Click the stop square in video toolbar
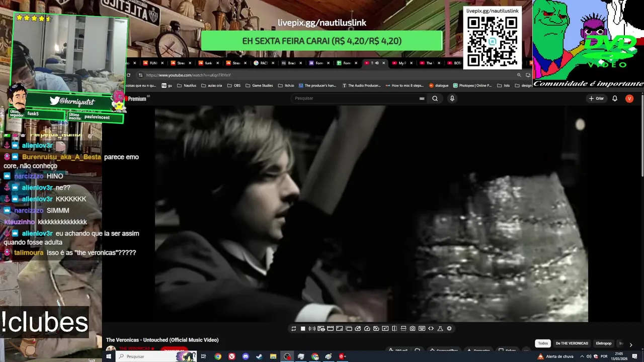This screenshot has height=362, width=644. [303, 329]
